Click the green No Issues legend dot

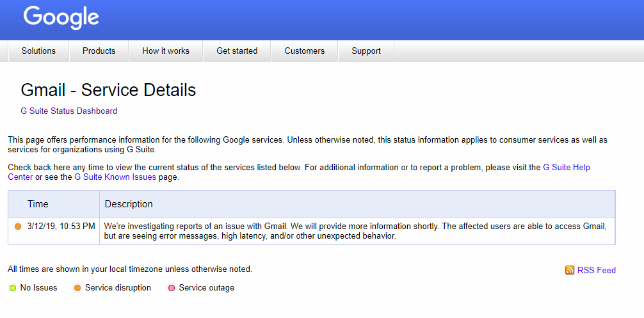12,288
